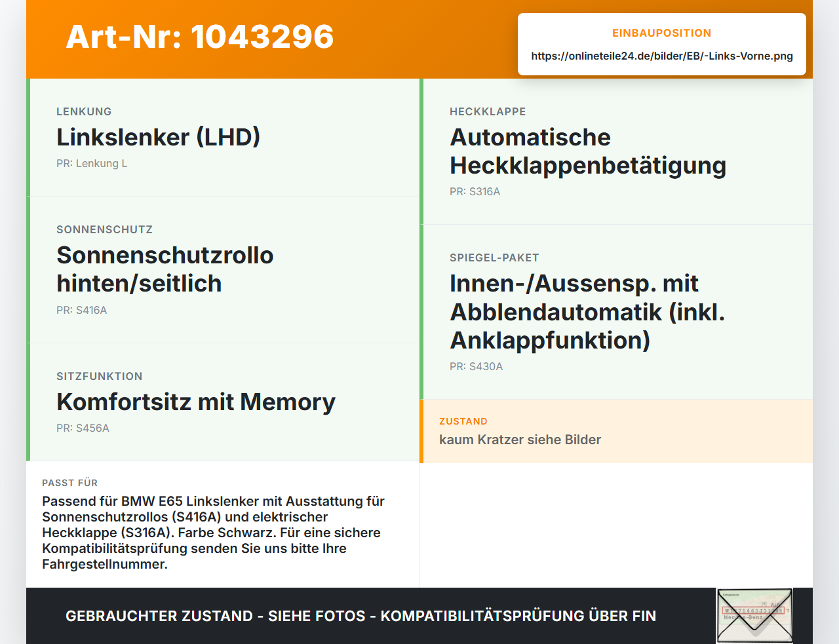
Task: Click the 'Passend für BMW E65' description paragraph
Action: pyautogui.click(x=213, y=533)
